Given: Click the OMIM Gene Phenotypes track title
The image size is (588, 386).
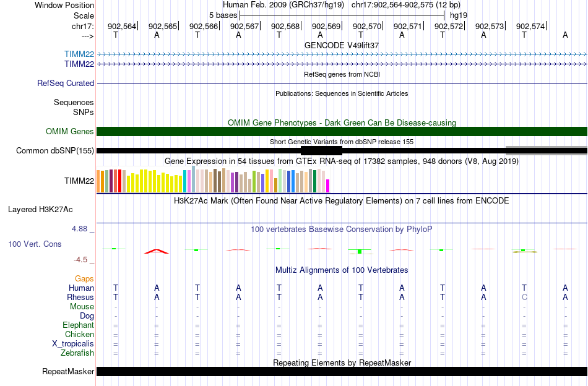Looking at the screenshot, I should [x=342, y=122].
